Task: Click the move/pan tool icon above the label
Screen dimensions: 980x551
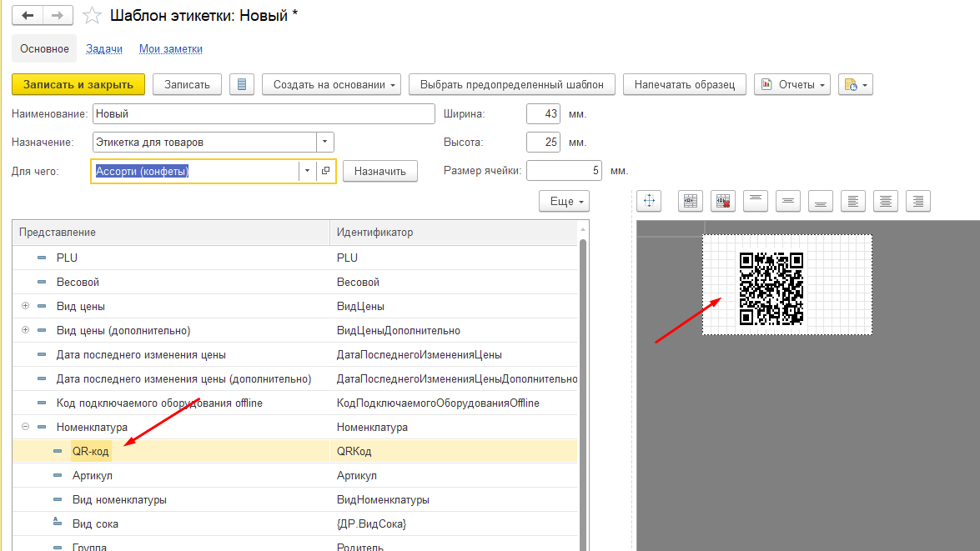Action: click(649, 201)
